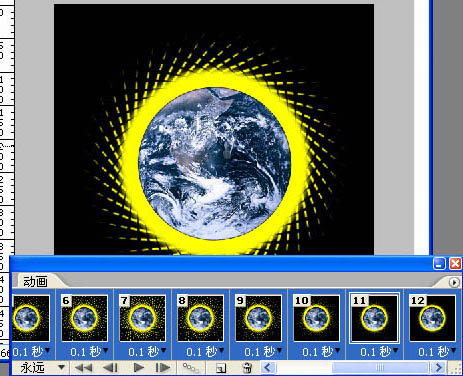Go to previous frame button
463x376 pixels.
110,368
